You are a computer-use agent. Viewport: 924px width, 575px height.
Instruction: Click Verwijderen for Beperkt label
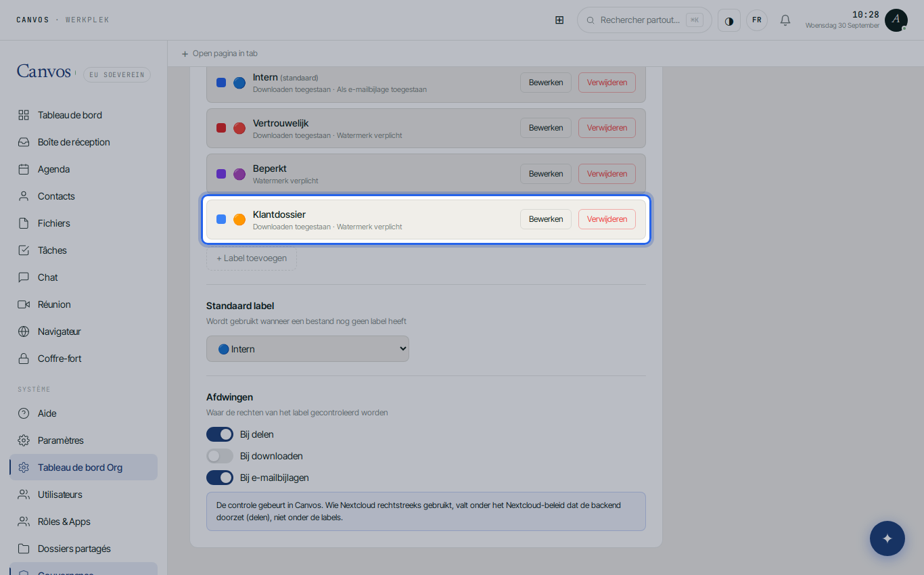(x=607, y=174)
